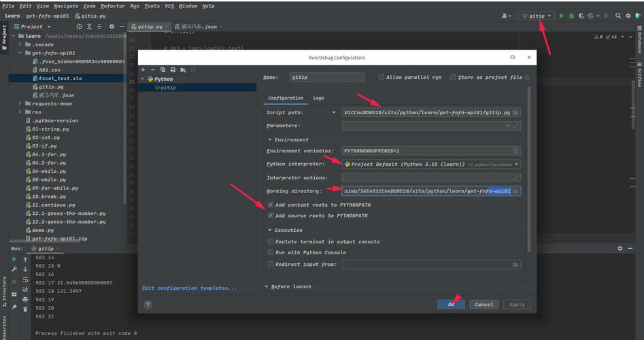Open the Refactor menu
The width and height of the screenshot is (644, 340).
point(113,5)
